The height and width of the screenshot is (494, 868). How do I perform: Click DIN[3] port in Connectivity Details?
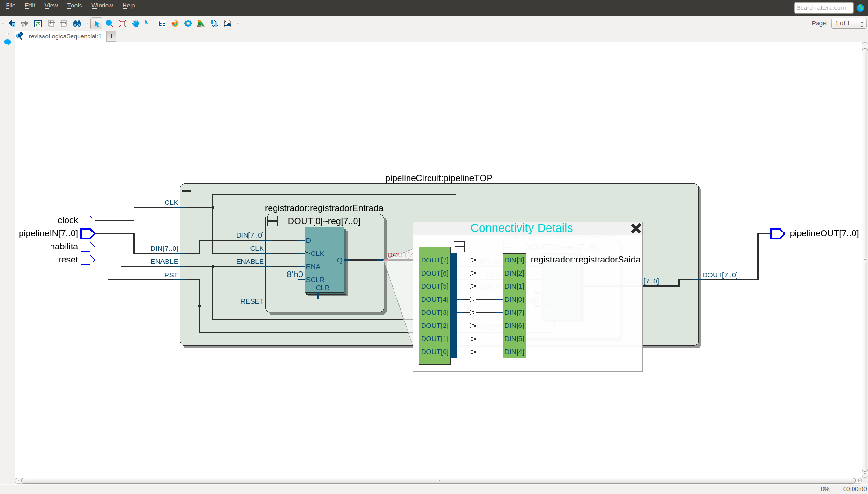514,260
